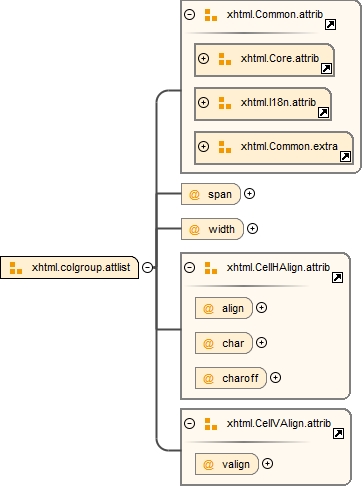Select the valign attribute node
The height and width of the screenshot is (487, 363).
click(227, 464)
